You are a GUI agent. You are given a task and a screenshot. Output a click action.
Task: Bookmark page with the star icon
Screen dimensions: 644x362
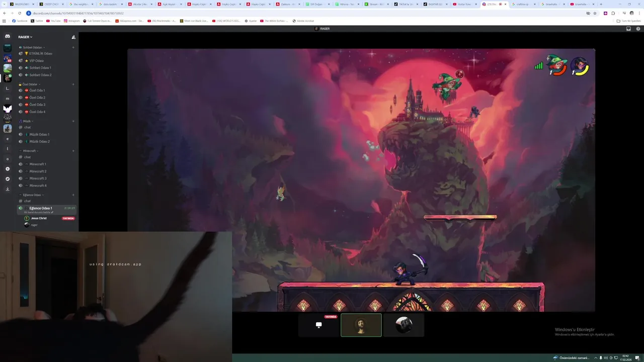[595, 13]
